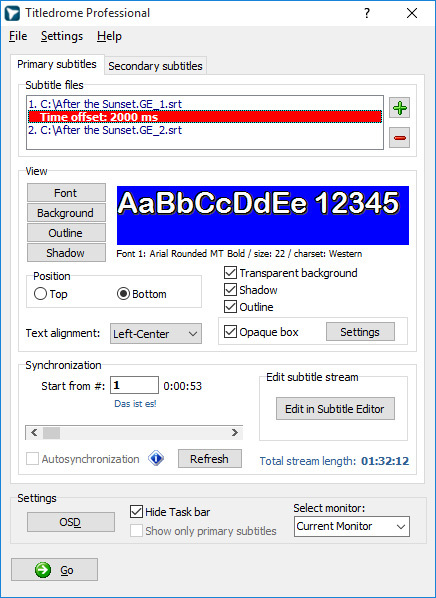Switch to Secondary subtitles tab

pos(155,66)
